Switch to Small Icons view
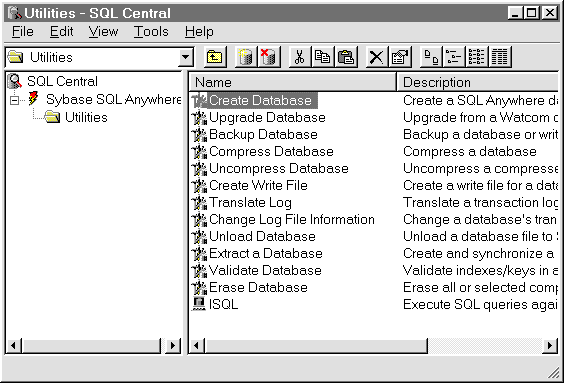Image resolution: width=564 pixels, height=384 pixels. coord(454,57)
